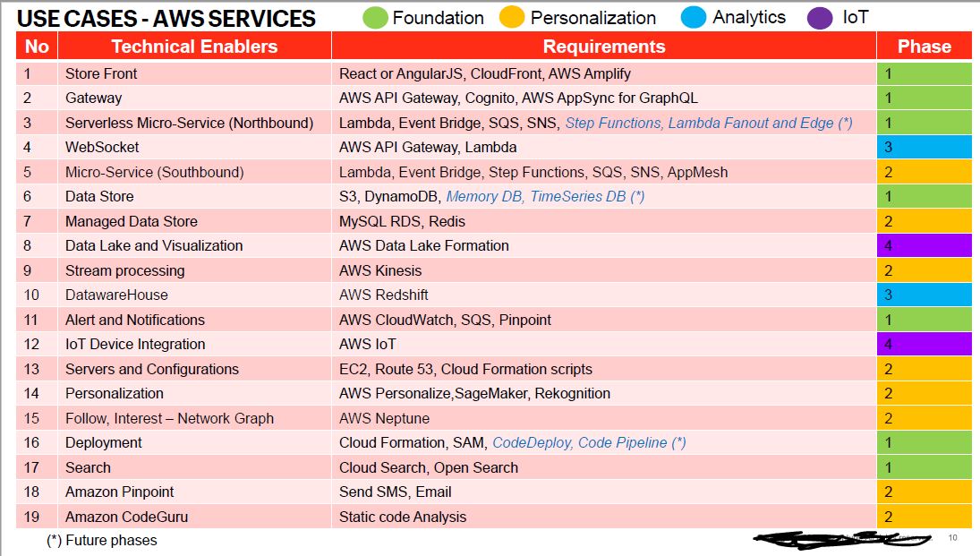Click the Phase column header

925,47
